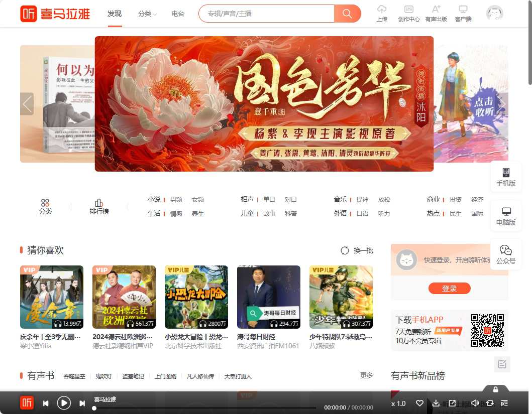
Task: Open 2024德云社欧洲巡演 album cover
Action: [x=124, y=297]
